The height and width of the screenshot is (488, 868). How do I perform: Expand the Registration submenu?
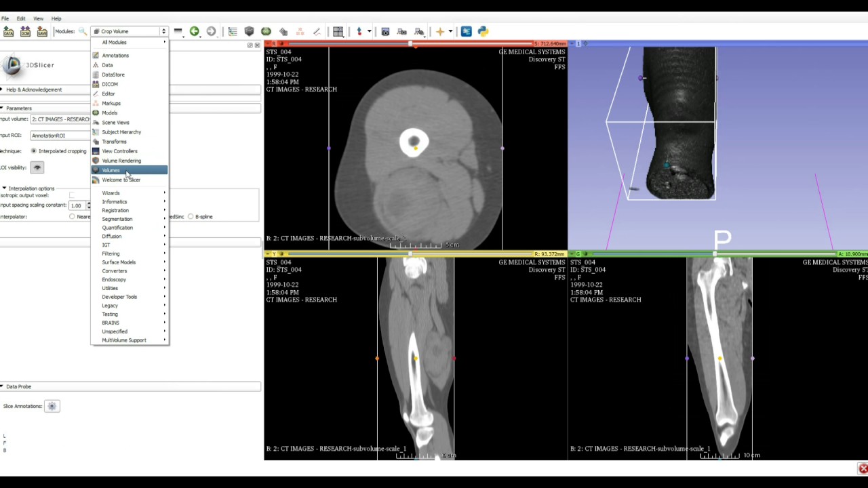(x=130, y=210)
